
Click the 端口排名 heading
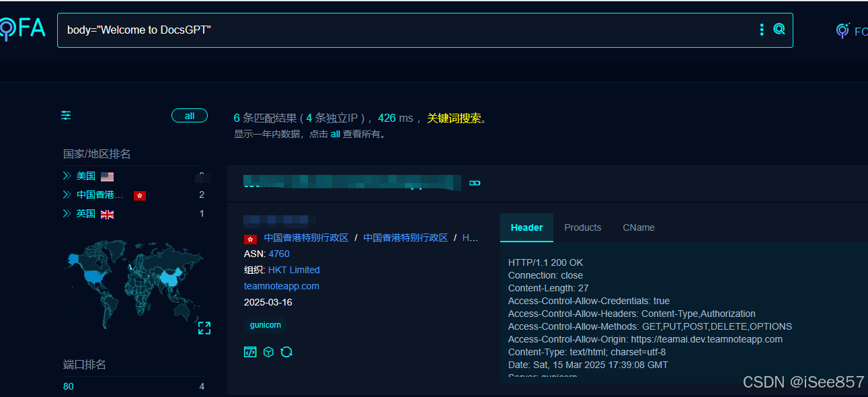(x=85, y=365)
